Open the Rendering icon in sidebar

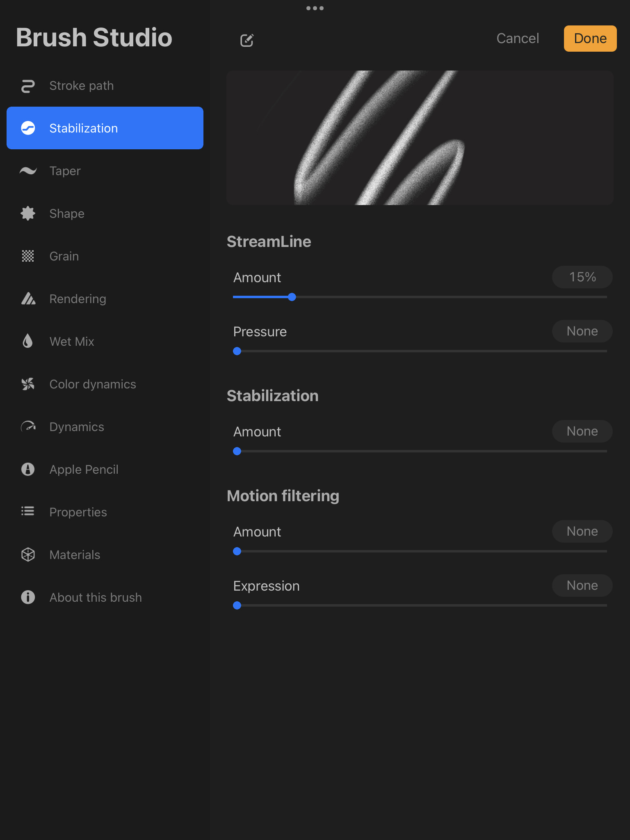(28, 299)
